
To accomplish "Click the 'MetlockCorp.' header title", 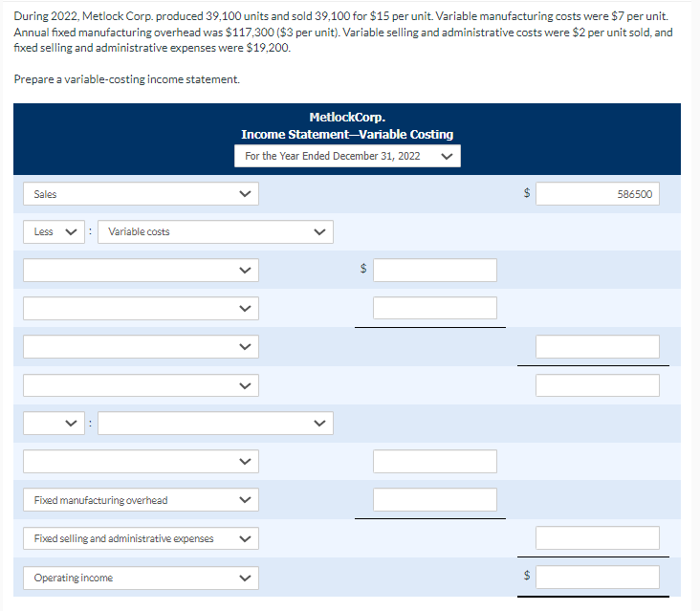I will [x=347, y=118].
